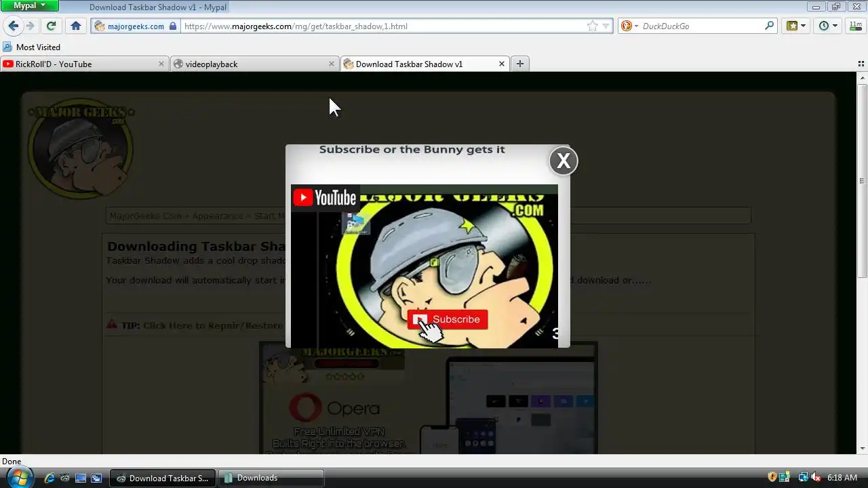Viewport: 868px width, 488px height.
Task: Open the green Mypal application menu
Action: (x=29, y=5)
